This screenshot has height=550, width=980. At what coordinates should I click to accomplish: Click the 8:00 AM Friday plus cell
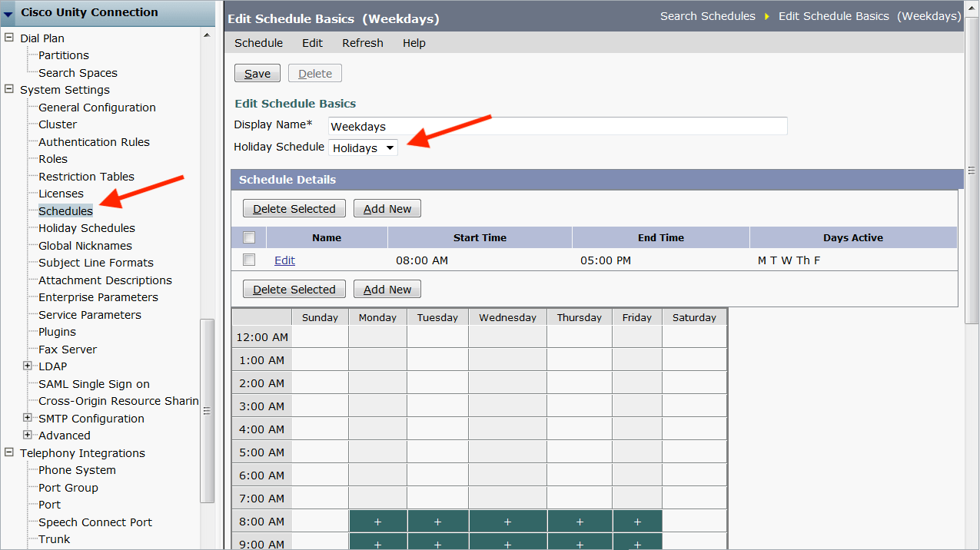pos(637,522)
